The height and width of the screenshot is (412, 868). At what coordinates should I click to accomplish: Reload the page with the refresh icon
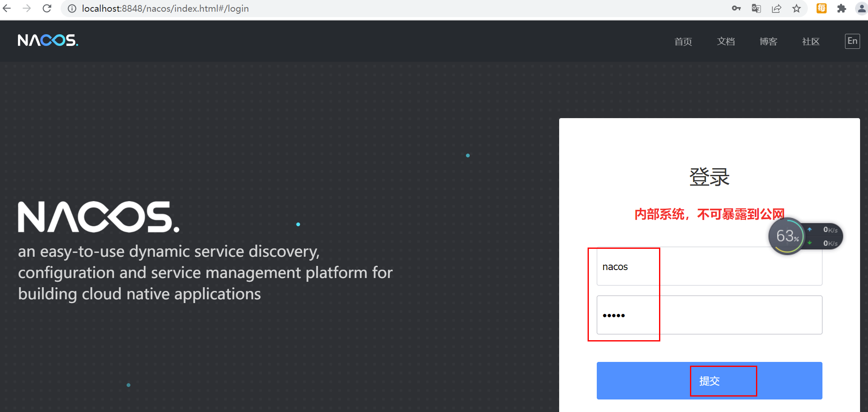[x=47, y=8]
